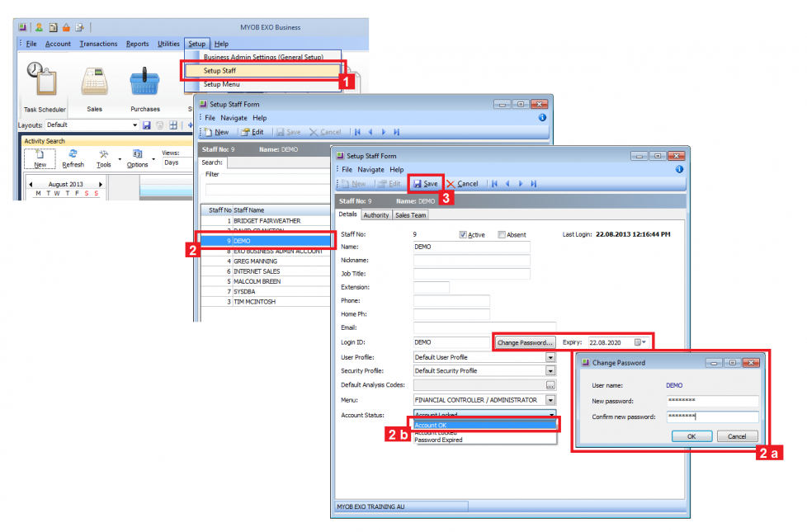Click Save in the front Setup Staff Form
Image resolution: width=807 pixels, height=532 pixels.
(x=426, y=184)
